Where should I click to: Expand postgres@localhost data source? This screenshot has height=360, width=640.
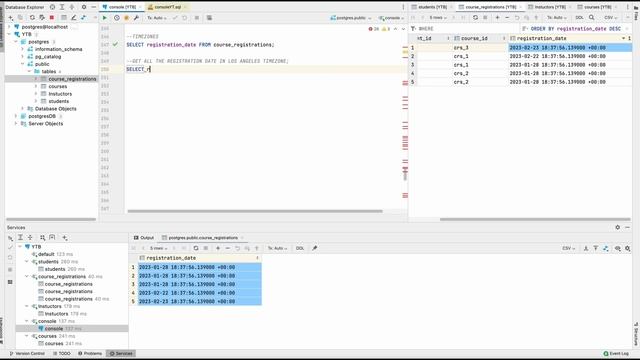9,27
